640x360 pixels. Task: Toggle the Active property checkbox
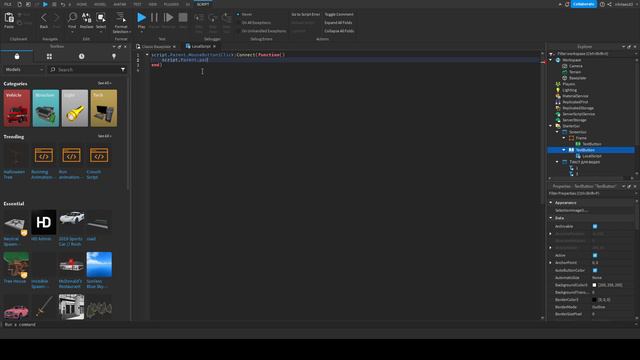tap(595, 256)
